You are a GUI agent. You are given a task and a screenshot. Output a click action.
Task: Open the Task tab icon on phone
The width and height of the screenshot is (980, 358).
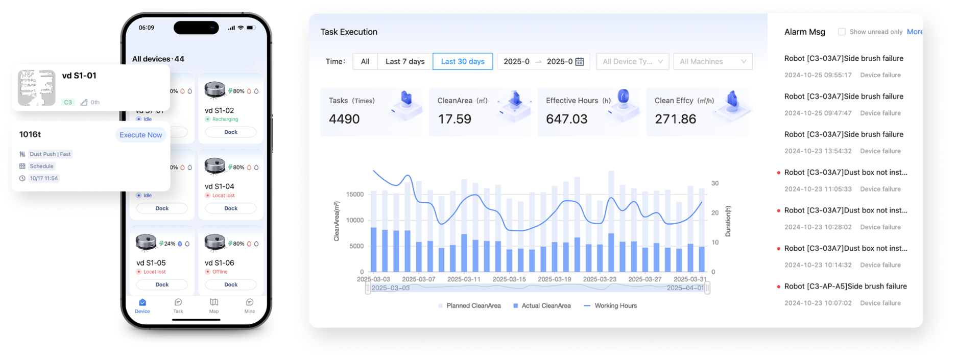[x=178, y=302]
